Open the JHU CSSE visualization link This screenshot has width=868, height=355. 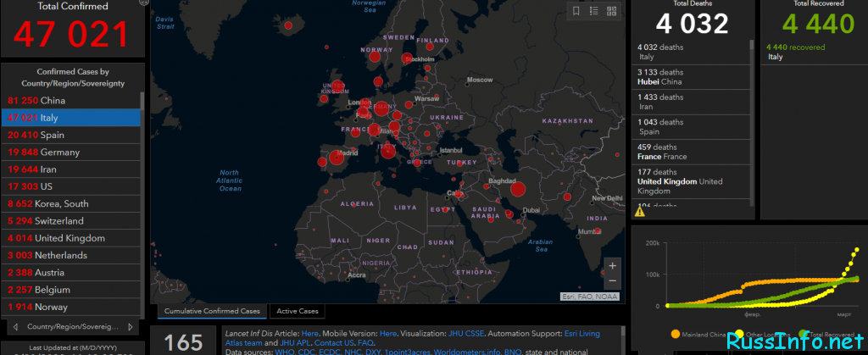(466, 334)
